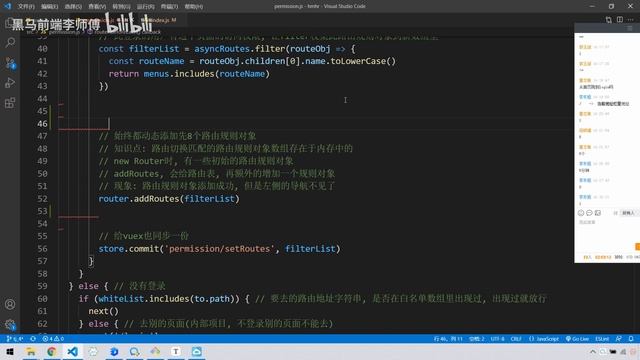
Task: Click the JavaScript language mode selector
Action: tap(544, 339)
